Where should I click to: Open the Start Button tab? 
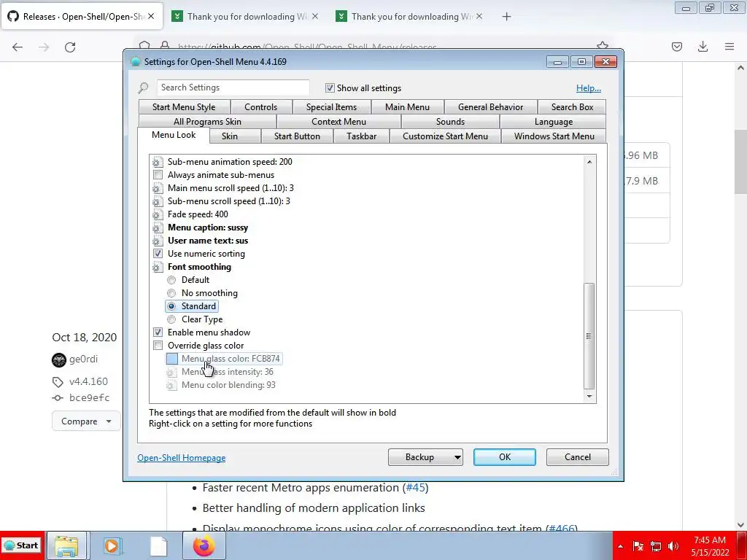click(x=297, y=136)
